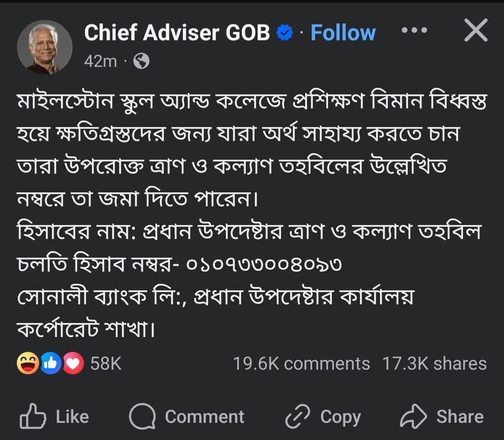Click the Comment button label
The height and width of the screenshot is (440, 504).
204,417
